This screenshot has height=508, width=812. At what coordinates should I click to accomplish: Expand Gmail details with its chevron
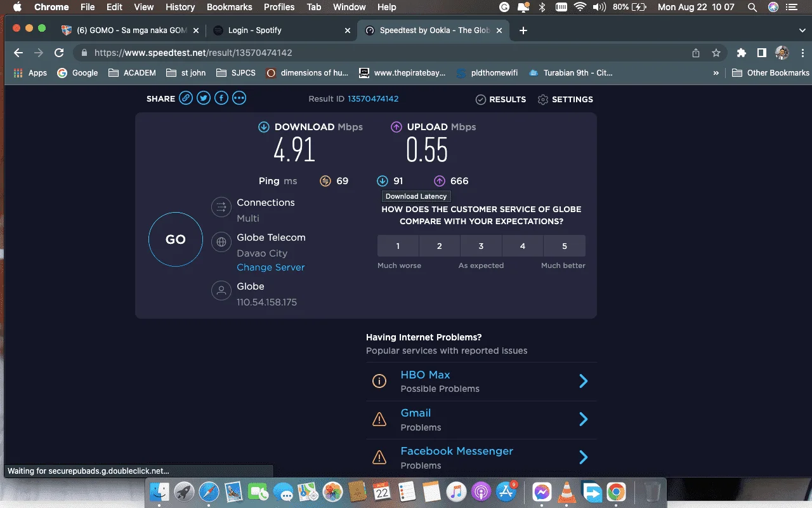(584, 419)
